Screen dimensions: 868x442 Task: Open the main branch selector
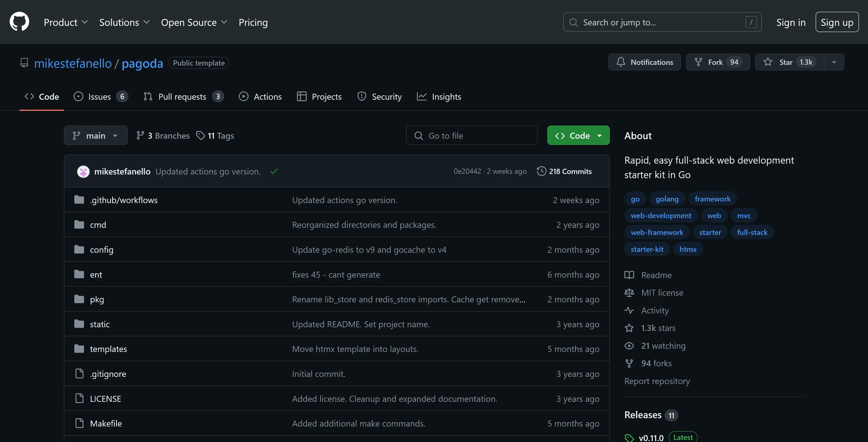[96, 135]
